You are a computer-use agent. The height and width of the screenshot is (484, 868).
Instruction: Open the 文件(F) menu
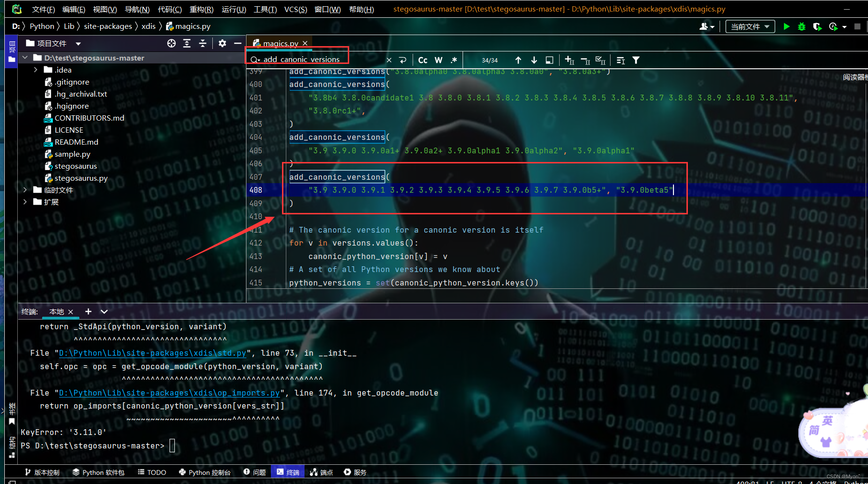43,9
